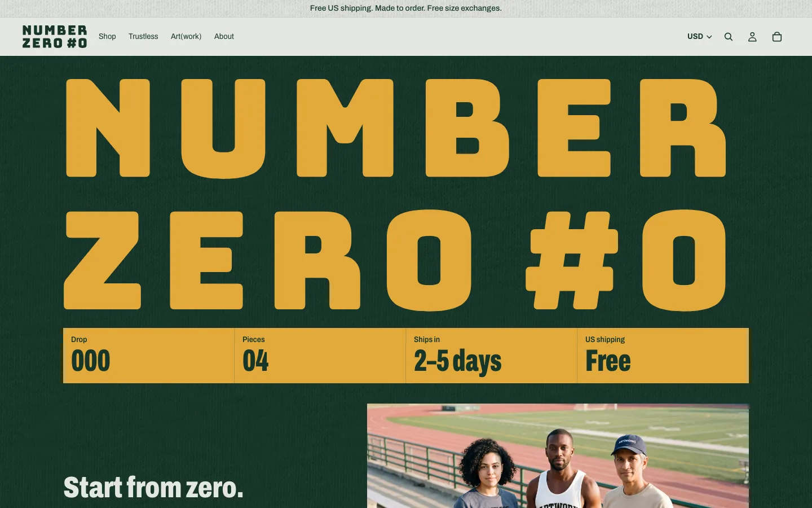This screenshot has width=812, height=508.
Task: Open the search icon in header
Action: pos(729,37)
